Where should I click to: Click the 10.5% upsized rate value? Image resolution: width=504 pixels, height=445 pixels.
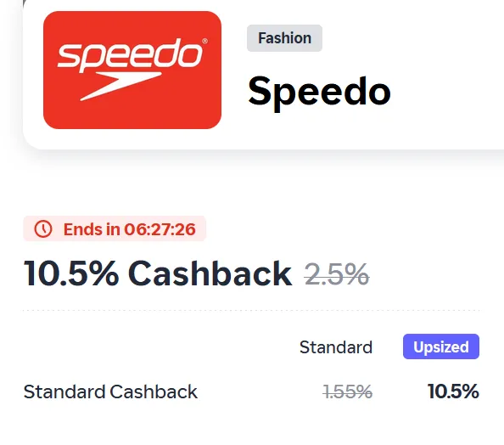(453, 391)
